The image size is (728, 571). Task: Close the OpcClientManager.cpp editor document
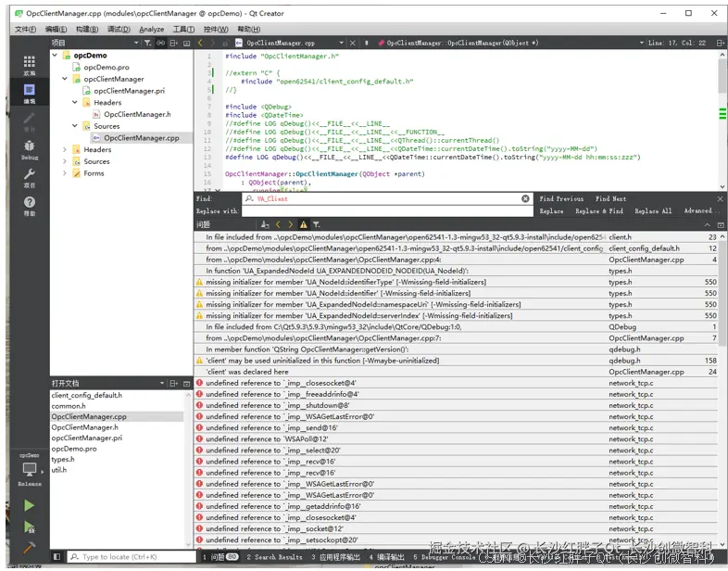pos(352,43)
